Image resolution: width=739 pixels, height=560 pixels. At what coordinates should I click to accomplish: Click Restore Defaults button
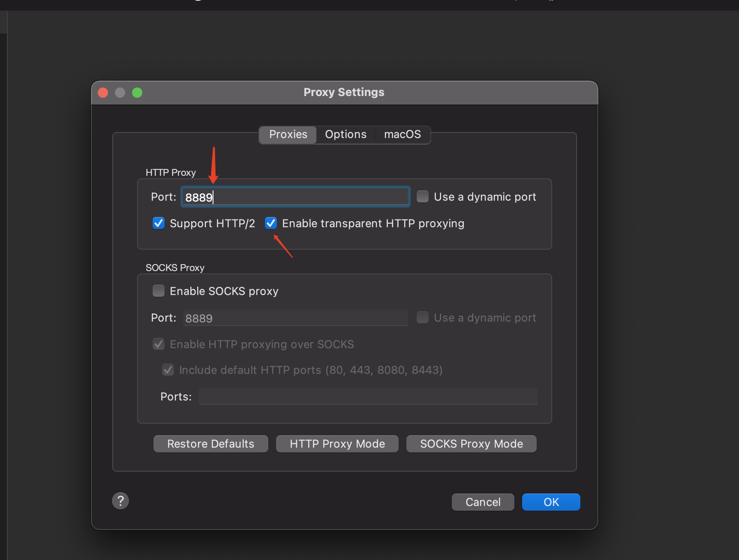pos(211,444)
